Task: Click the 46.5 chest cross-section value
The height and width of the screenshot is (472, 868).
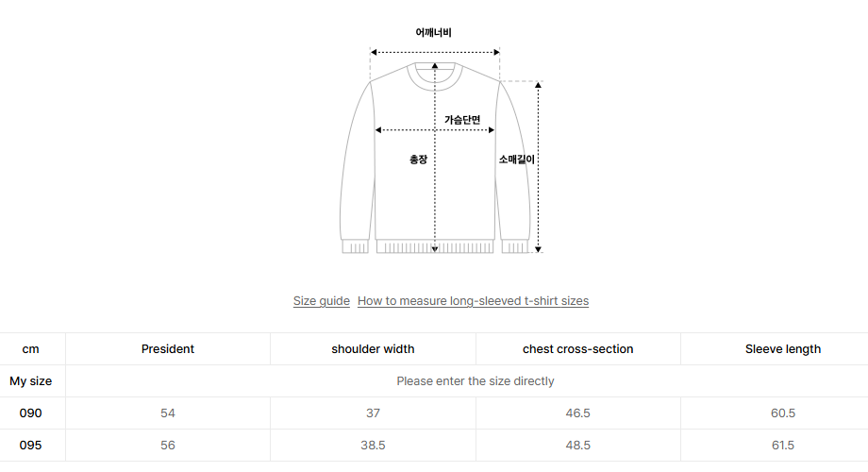Action: [x=577, y=413]
